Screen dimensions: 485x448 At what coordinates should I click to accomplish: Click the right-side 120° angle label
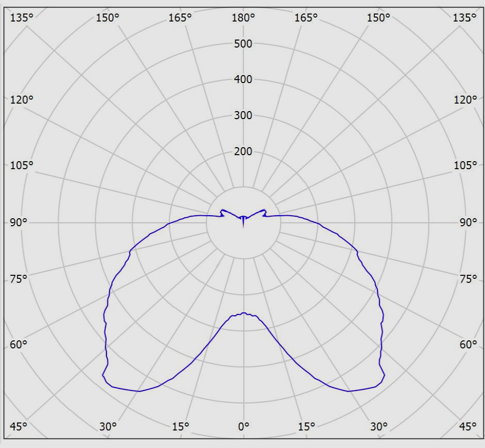point(465,100)
